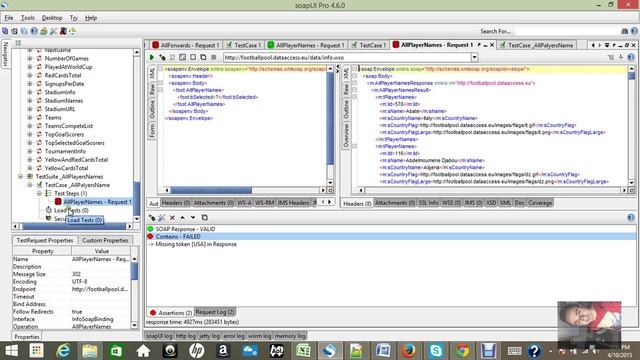Click the first icon in the main toolbar
Screen dimensions: 640x360
5,31
